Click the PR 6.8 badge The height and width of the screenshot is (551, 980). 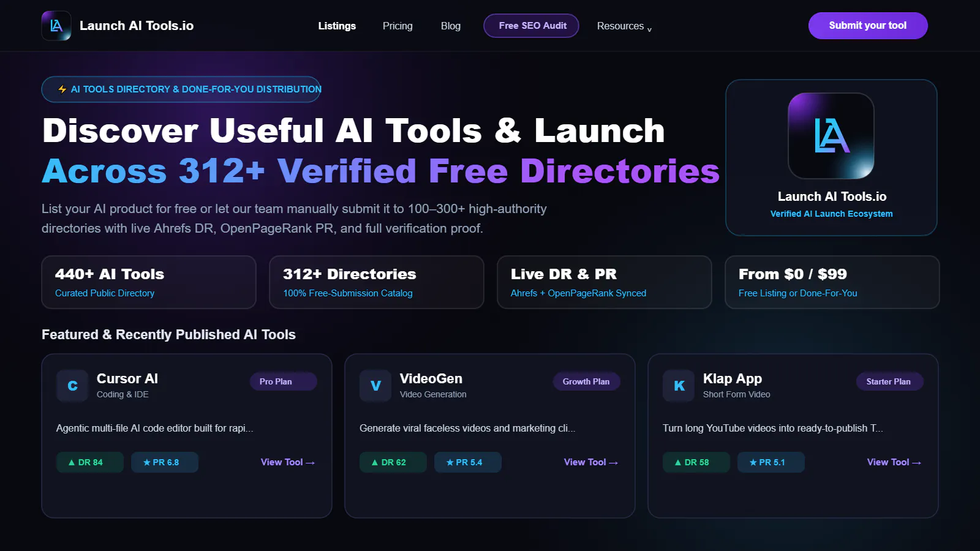coord(165,462)
